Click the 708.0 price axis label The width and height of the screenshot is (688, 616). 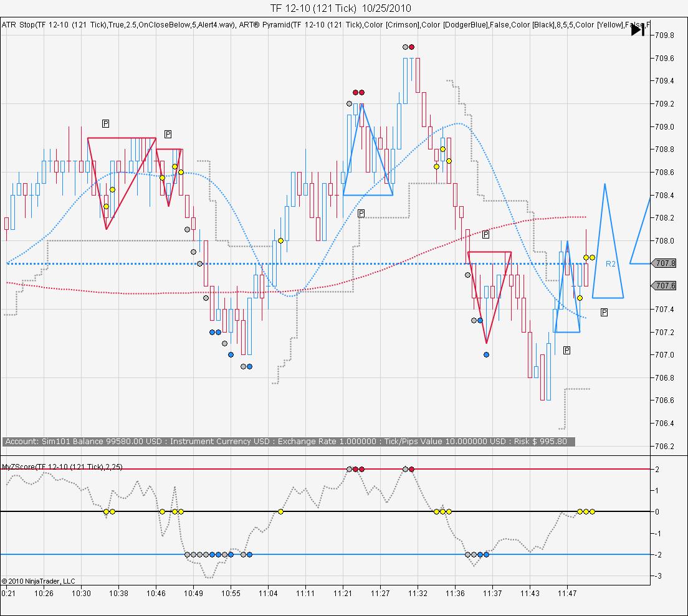[x=664, y=240]
